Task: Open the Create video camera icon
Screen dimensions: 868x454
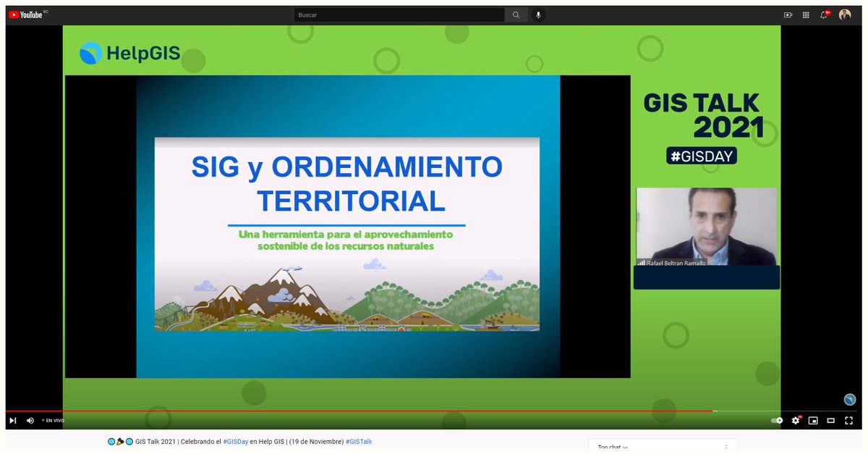Action: 788,14
